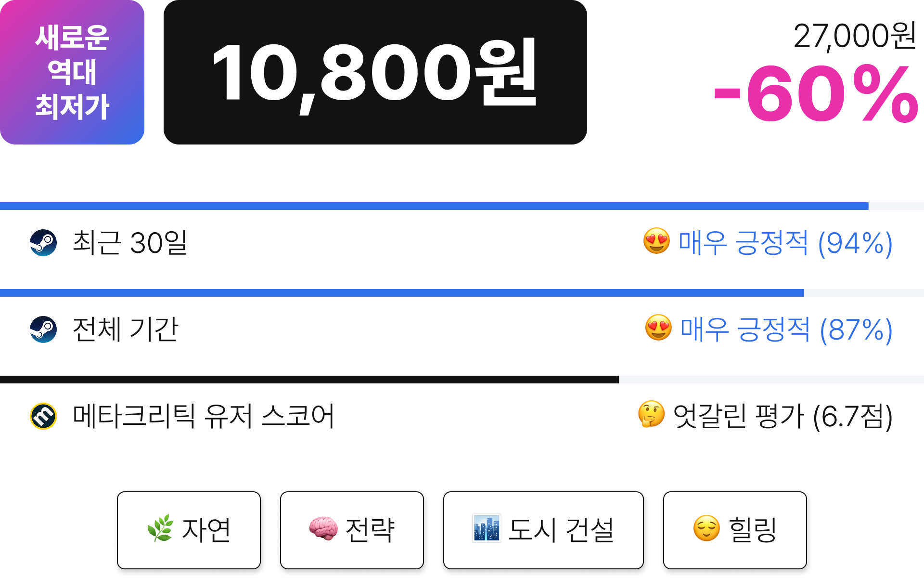Click heart-eyes emoji next to 94% rating
924x578 pixels.
click(656, 241)
